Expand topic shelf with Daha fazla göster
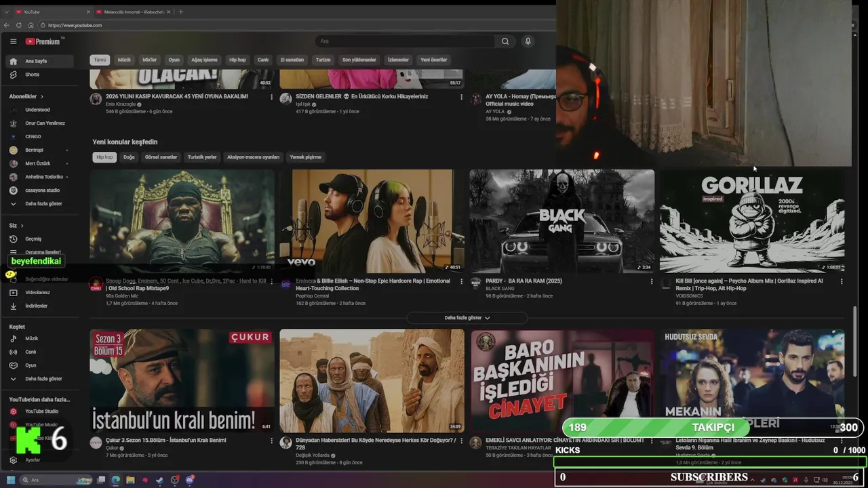This screenshot has width=868, height=488. 467,318
